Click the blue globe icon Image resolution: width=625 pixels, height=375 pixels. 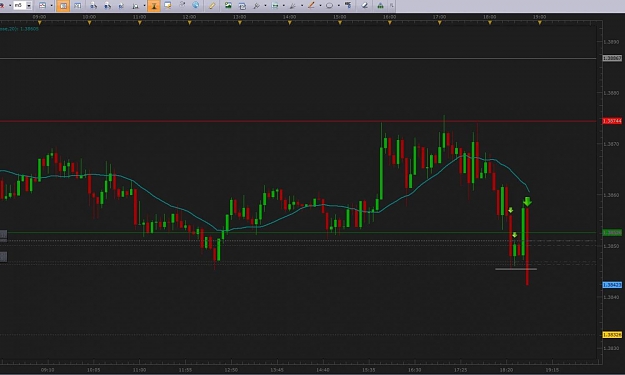[x=195, y=5]
